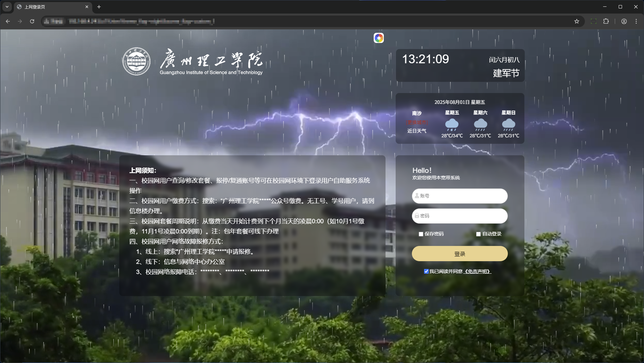Close the 上网登录页 tab
Image resolution: width=644 pixels, height=363 pixels.
click(x=87, y=7)
